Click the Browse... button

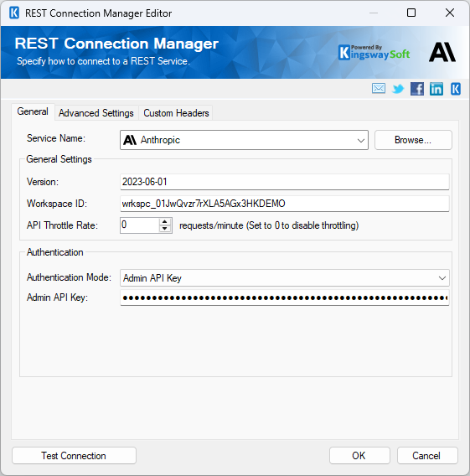(413, 140)
